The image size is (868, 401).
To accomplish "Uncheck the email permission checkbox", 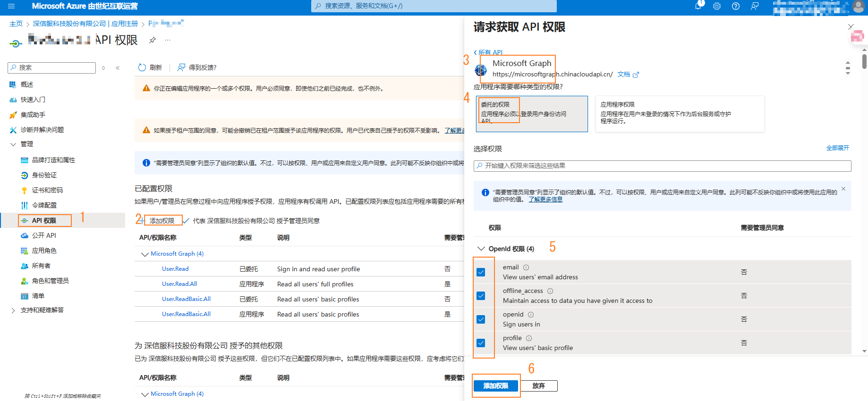I will 481,272.
